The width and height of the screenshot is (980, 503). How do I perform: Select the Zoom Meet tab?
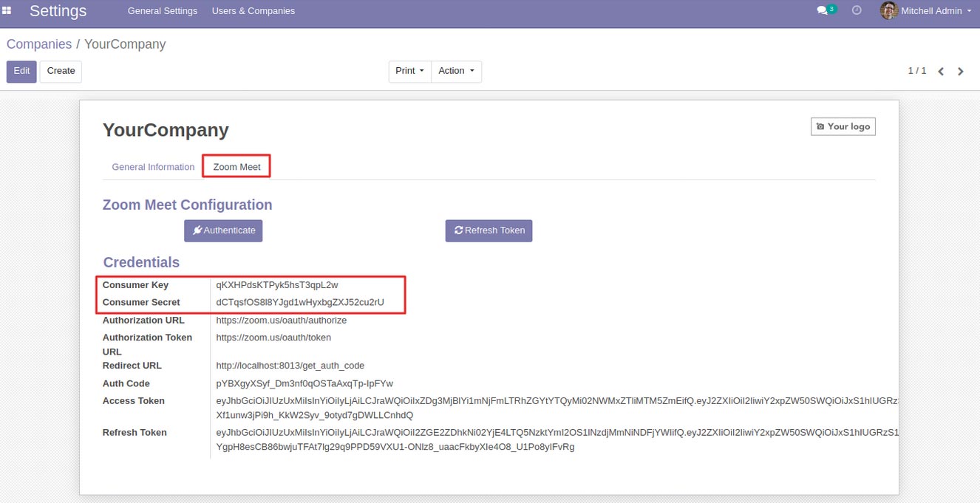pyautogui.click(x=237, y=167)
